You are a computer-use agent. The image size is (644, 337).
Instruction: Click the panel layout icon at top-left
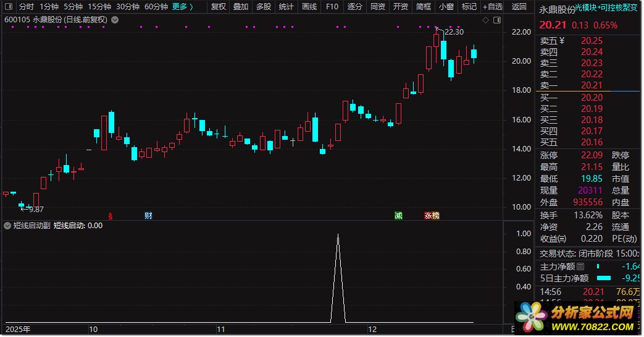8,7
